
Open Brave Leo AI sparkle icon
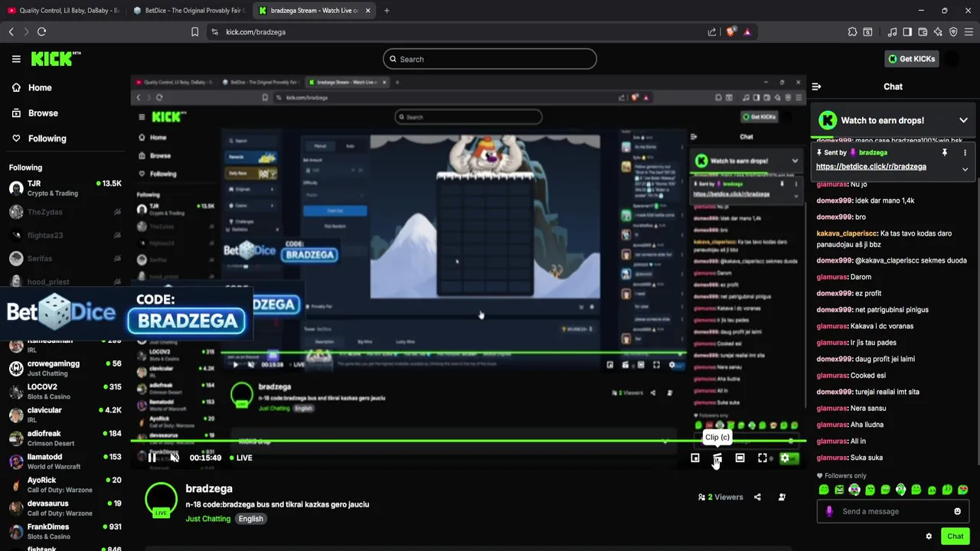coord(938,32)
